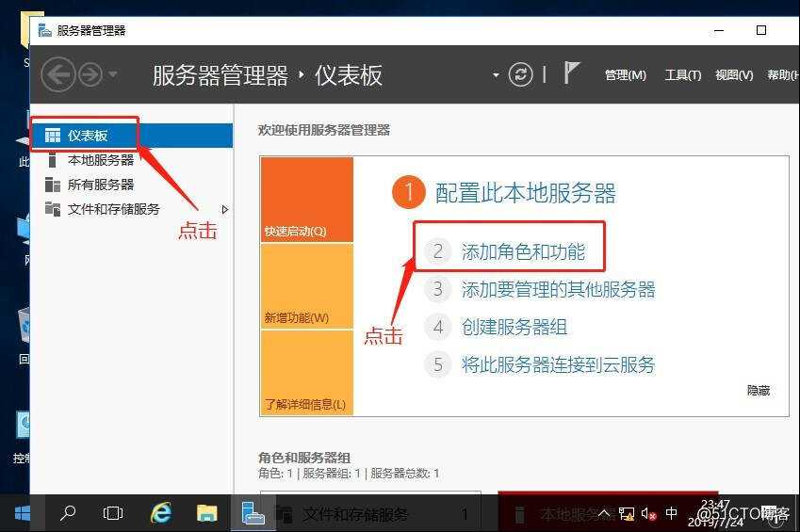Open the 新增功能(W) tile
Screen dimensions: 800x532
tap(306, 286)
